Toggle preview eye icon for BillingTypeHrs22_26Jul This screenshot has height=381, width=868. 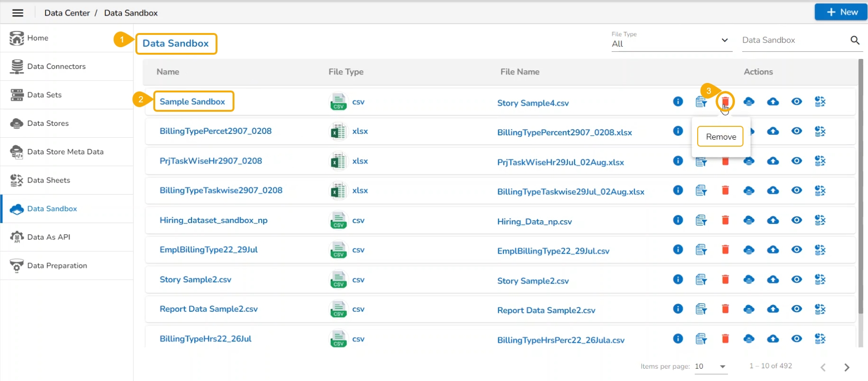796,339
